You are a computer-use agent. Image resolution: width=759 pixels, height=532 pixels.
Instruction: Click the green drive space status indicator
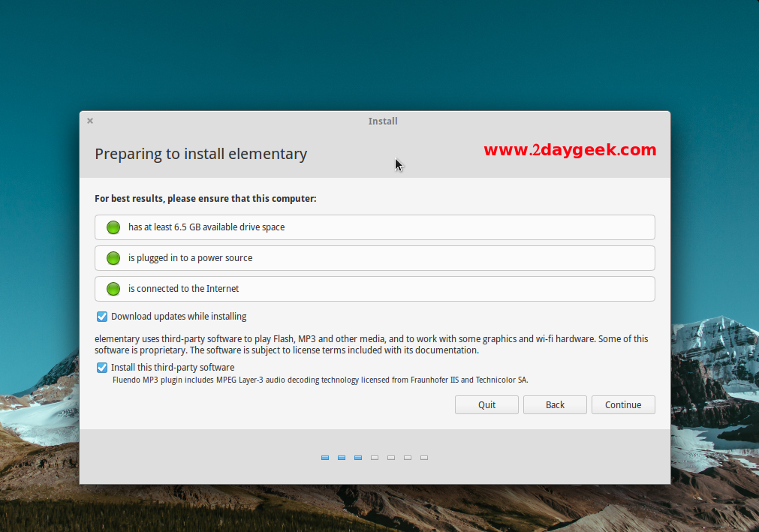pyautogui.click(x=113, y=227)
